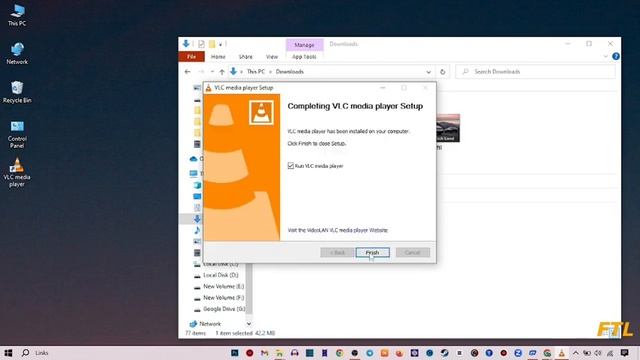Open the Network desktop icon
Screen dimensions: 640x360
(x=17, y=53)
